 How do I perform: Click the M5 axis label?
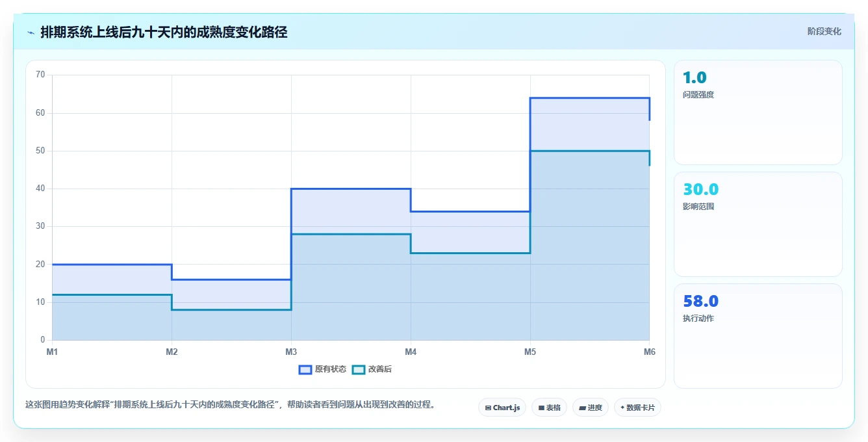pyautogui.click(x=530, y=352)
